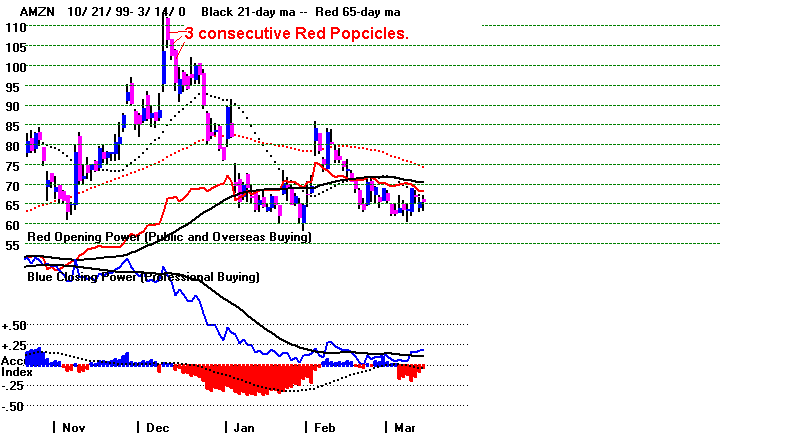Click the chart date range text
This screenshot has width=800, height=435.
pyautogui.click(x=124, y=12)
